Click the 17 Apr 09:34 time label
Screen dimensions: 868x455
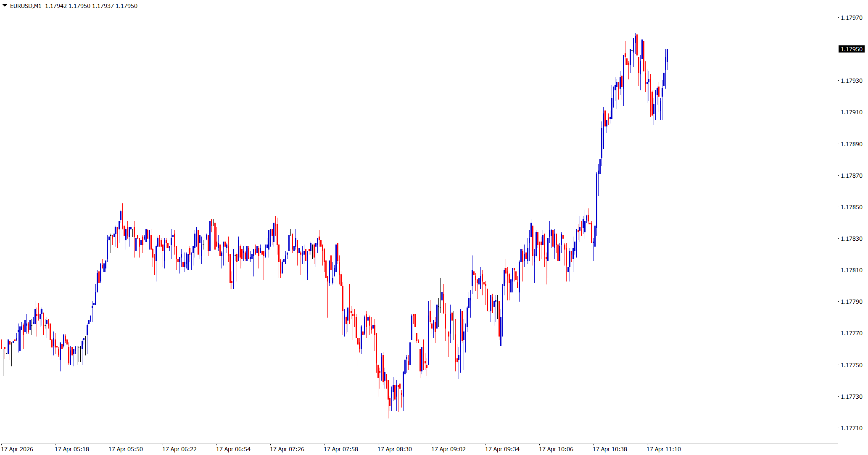(x=502, y=449)
